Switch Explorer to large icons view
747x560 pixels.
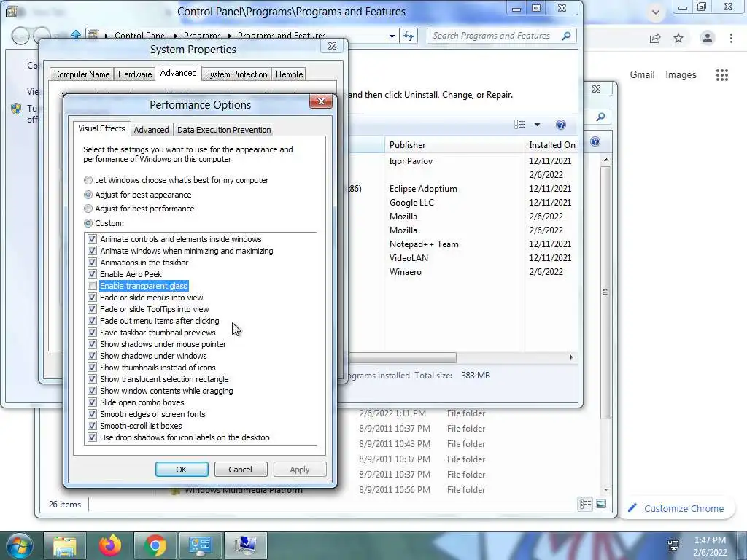tap(601, 504)
